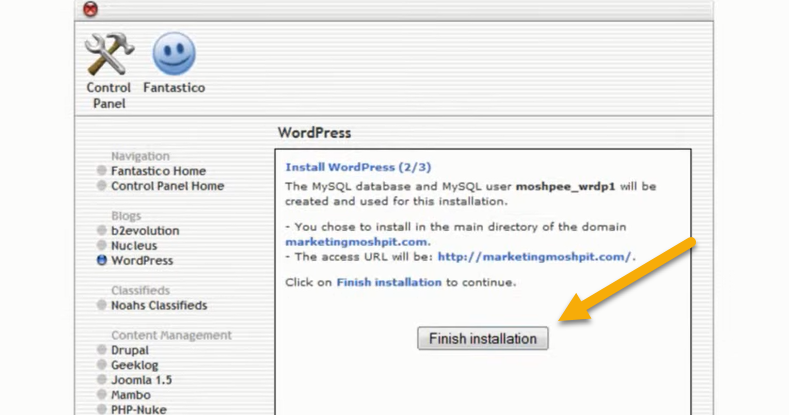Click the gray bullet beside Drupal
Viewport: 789px width, 415px height.
(x=102, y=350)
